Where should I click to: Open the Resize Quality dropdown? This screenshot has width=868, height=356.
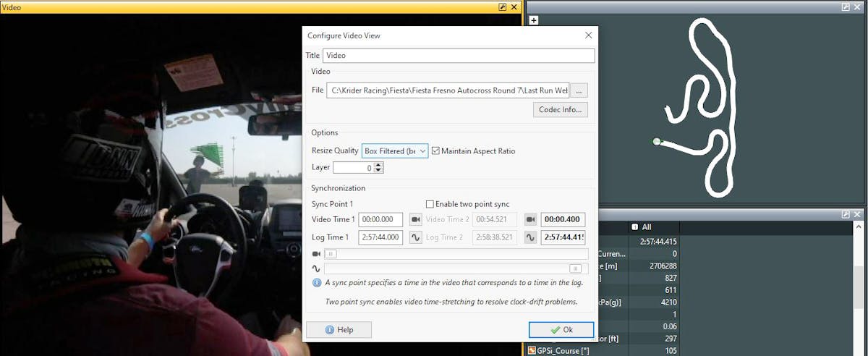(395, 151)
